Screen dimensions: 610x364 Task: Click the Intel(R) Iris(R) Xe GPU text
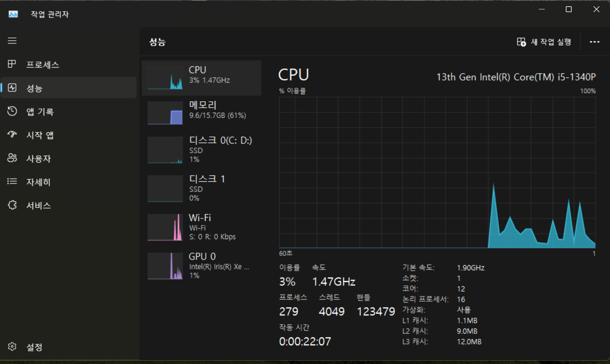tap(219, 267)
